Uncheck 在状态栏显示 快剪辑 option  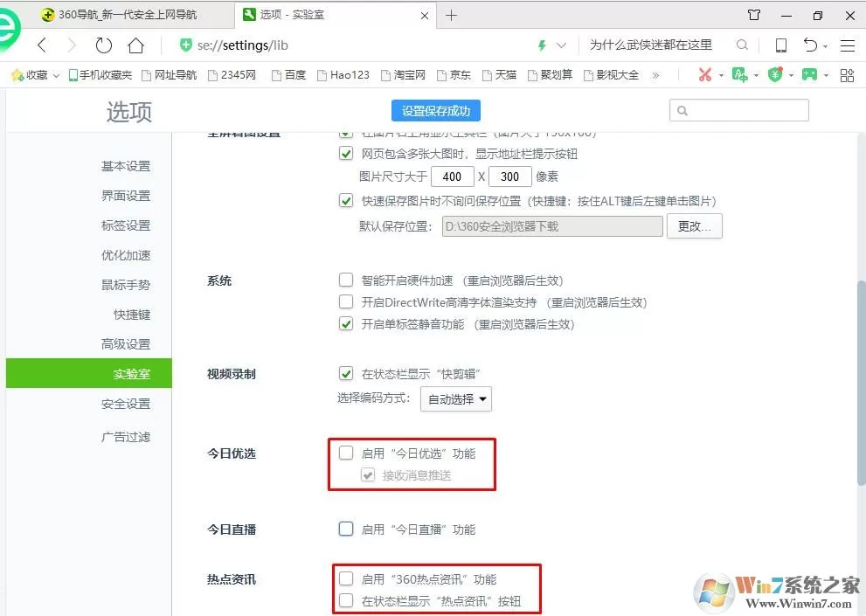point(346,373)
